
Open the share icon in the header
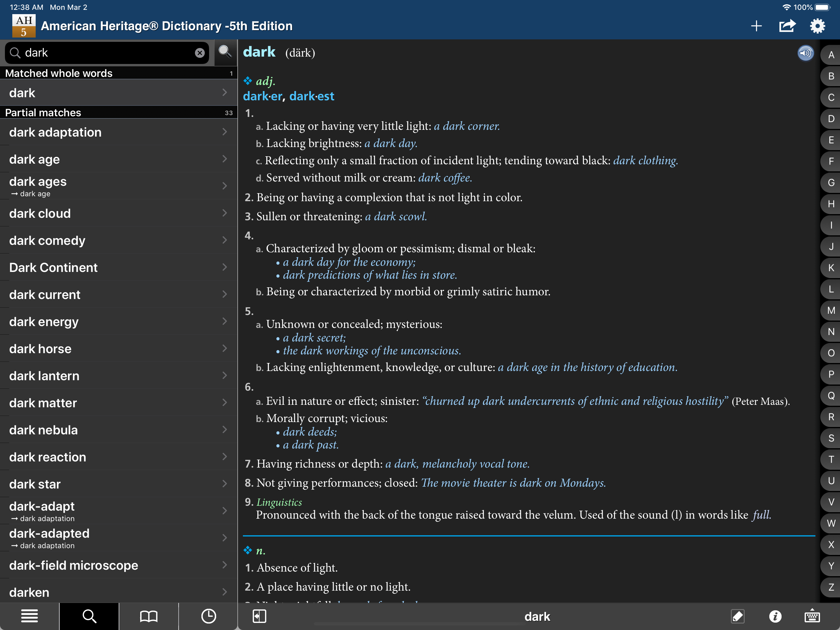(787, 26)
